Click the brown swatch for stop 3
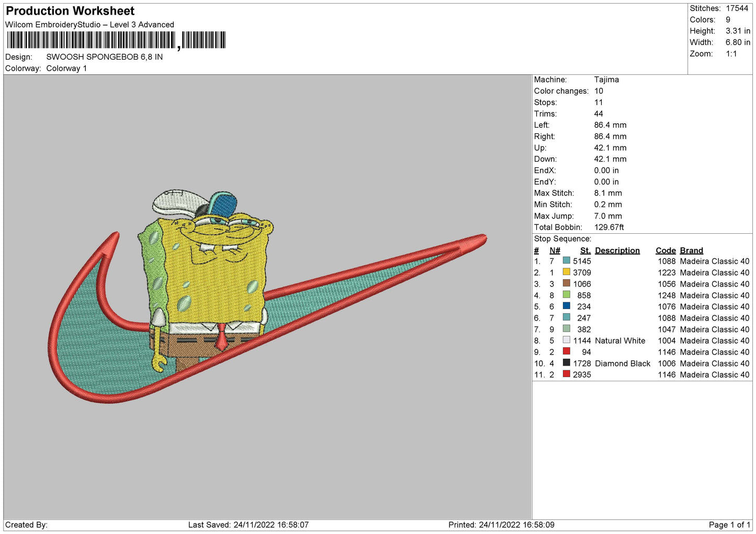Image resolution: width=756 pixels, height=534 pixels. coord(566,283)
